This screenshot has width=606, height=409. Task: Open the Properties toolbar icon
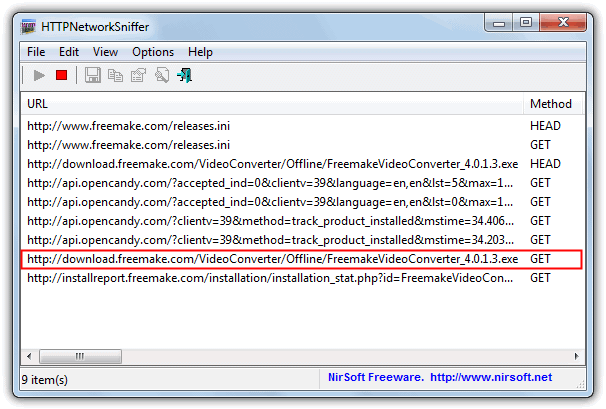click(138, 75)
